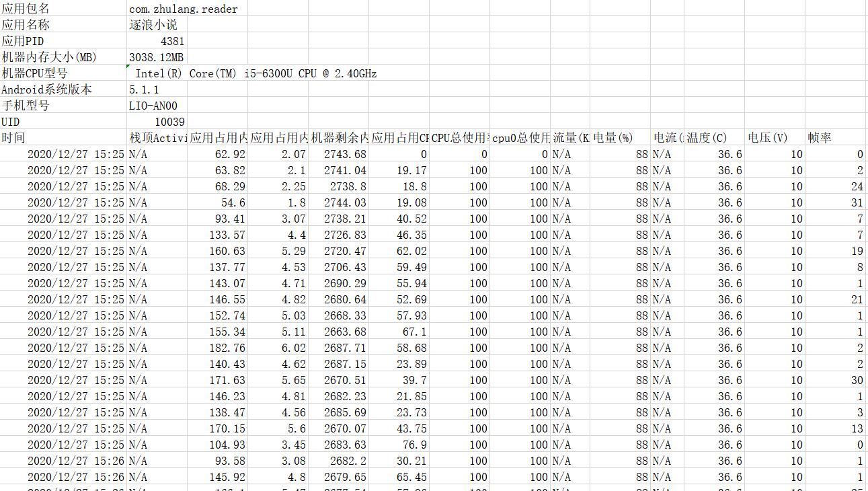Click the 机器内存大小(MB) label cell
The height and width of the screenshot is (491, 868).
[64, 57]
